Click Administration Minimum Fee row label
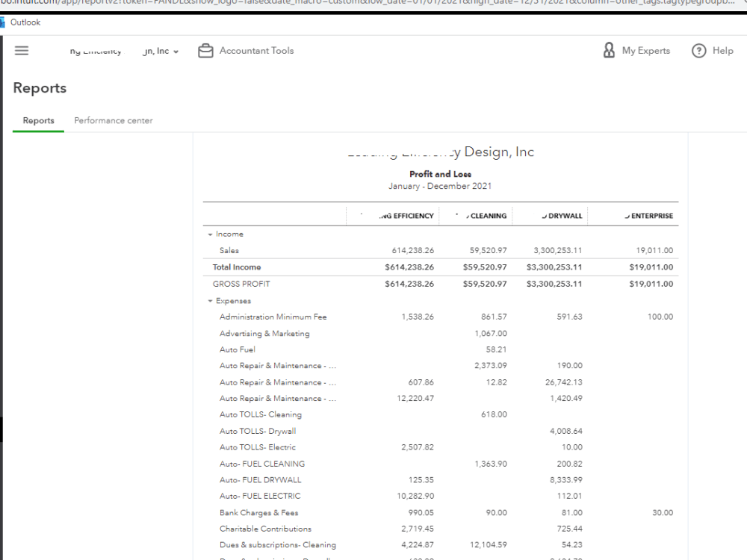This screenshot has width=747, height=560. click(273, 317)
